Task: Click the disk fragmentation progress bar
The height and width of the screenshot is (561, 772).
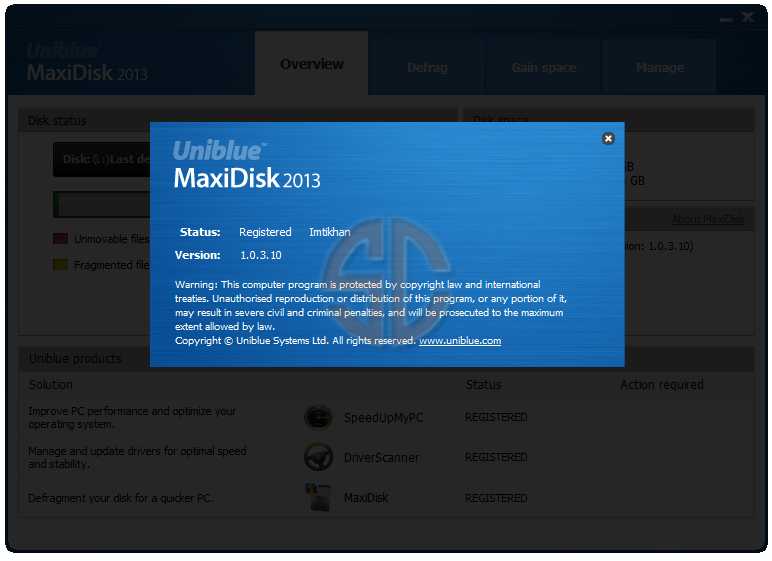Action: [x=101, y=204]
